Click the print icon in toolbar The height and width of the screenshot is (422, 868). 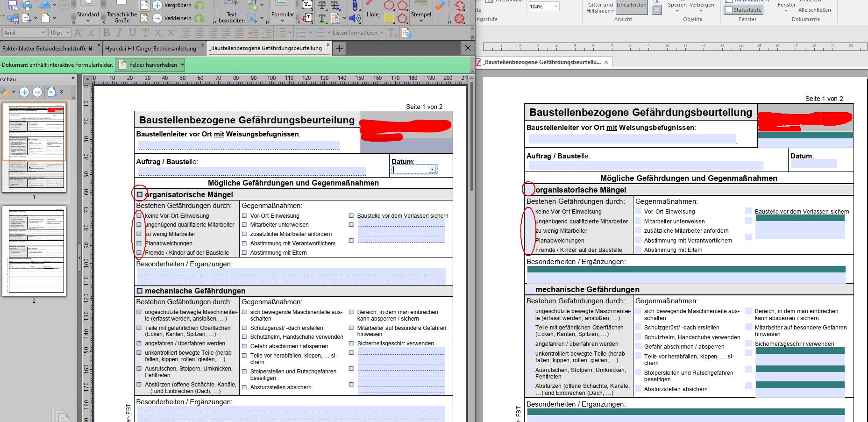click(27, 6)
